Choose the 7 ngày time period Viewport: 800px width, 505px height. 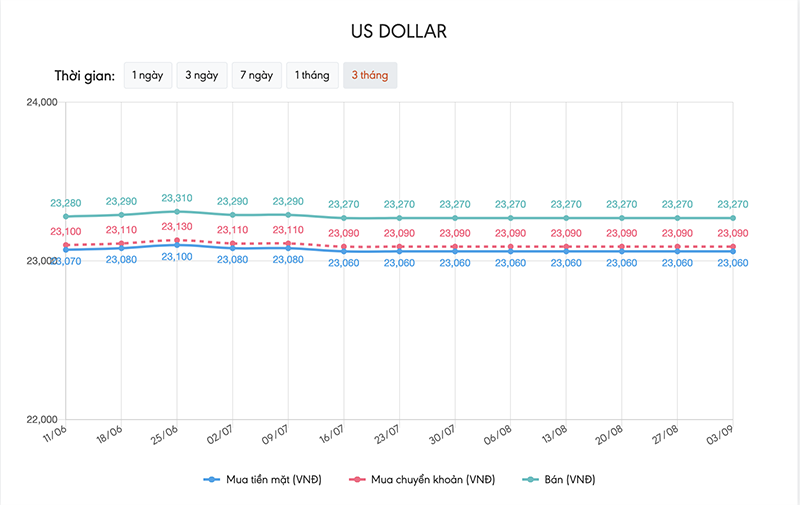click(x=256, y=76)
